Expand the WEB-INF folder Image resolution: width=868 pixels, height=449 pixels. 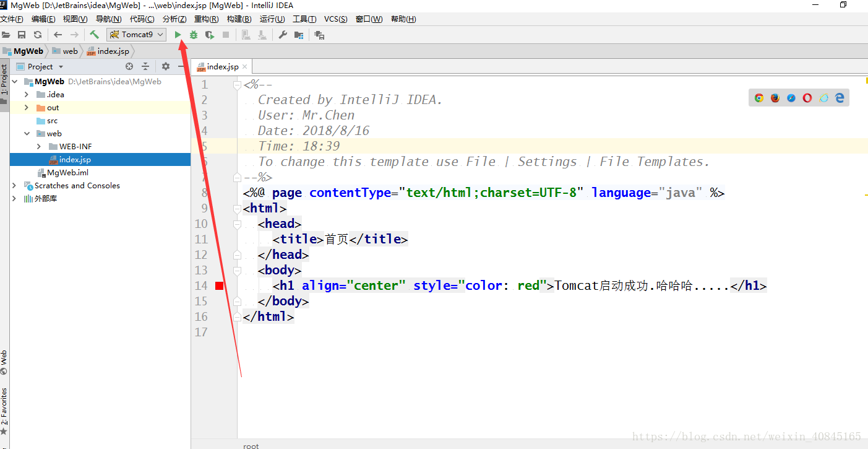38,146
